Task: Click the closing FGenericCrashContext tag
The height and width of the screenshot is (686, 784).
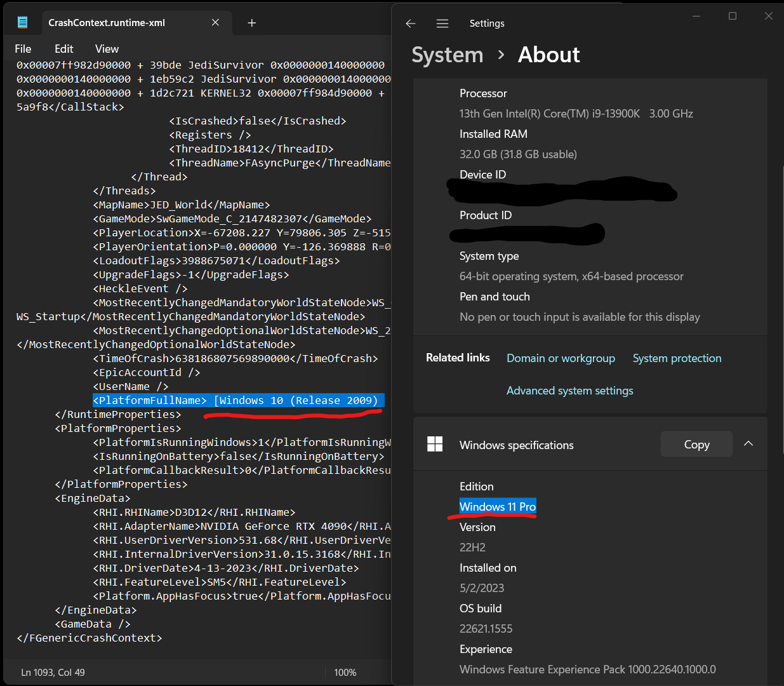Action: [x=90, y=638]
